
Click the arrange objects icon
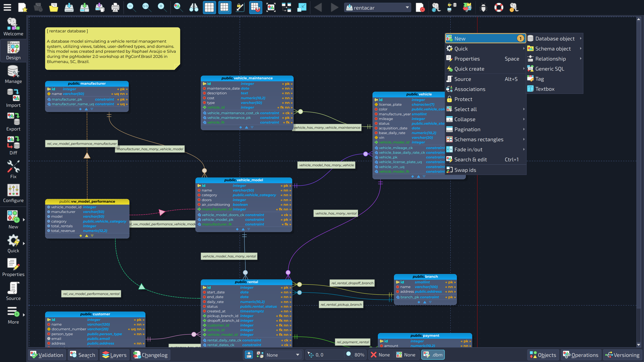click(x=286, y=8)
